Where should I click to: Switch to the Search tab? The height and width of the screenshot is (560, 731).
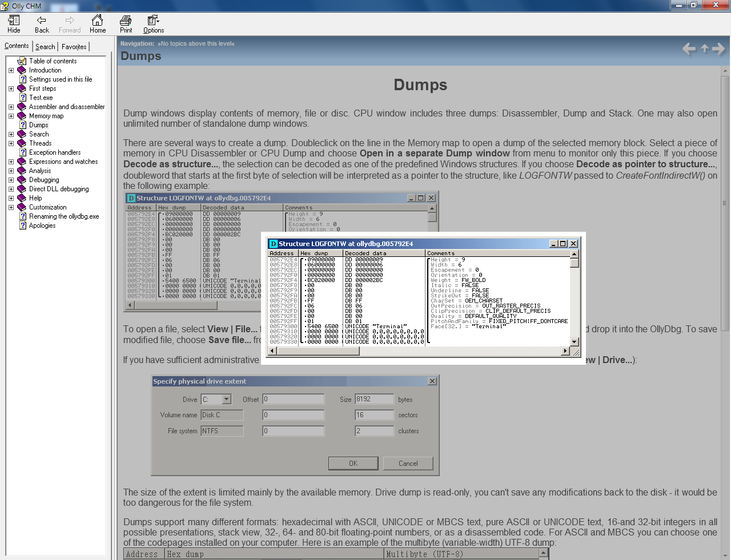click(45, 47)
